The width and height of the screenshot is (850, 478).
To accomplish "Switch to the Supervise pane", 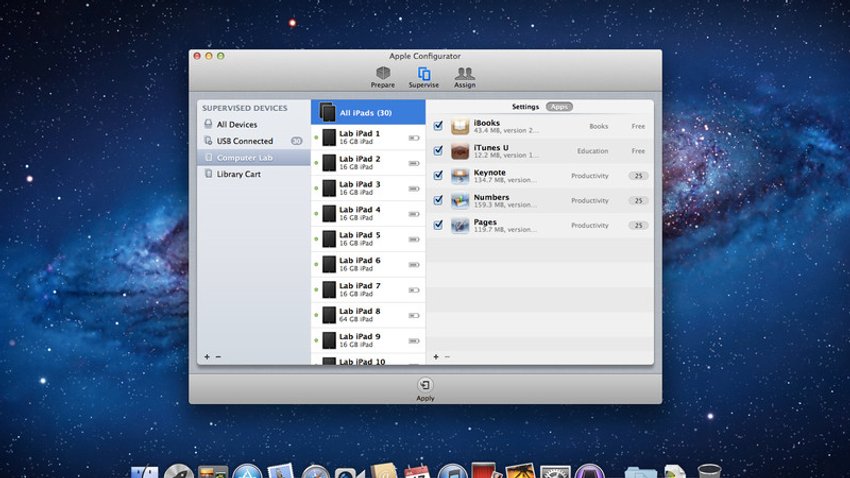I will click(423, 77).
